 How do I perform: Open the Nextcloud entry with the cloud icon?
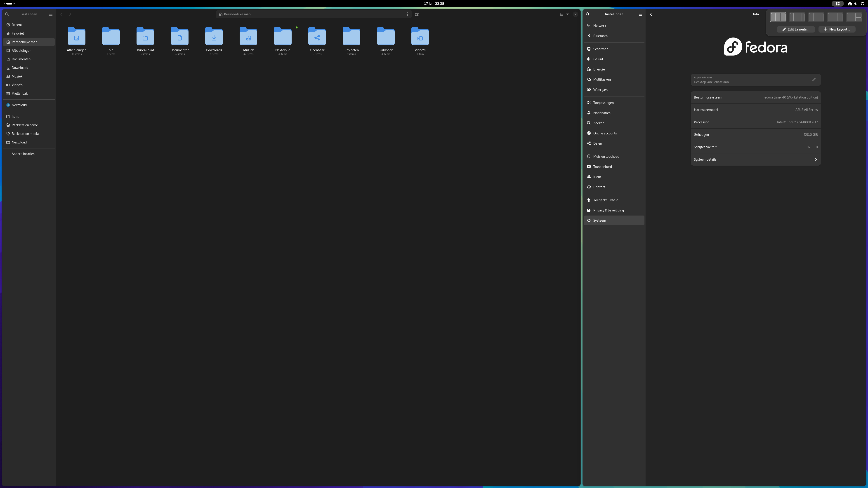click(29, 105)
